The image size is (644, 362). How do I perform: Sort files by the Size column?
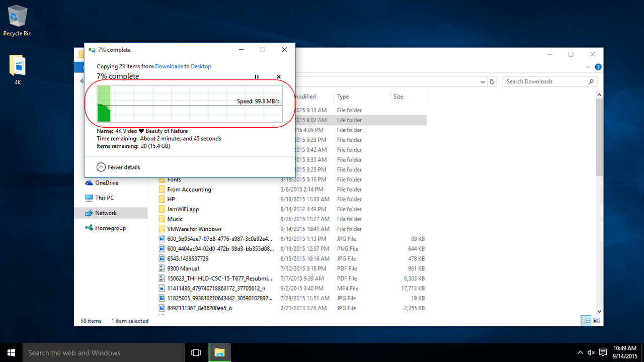tap(398, 97)
